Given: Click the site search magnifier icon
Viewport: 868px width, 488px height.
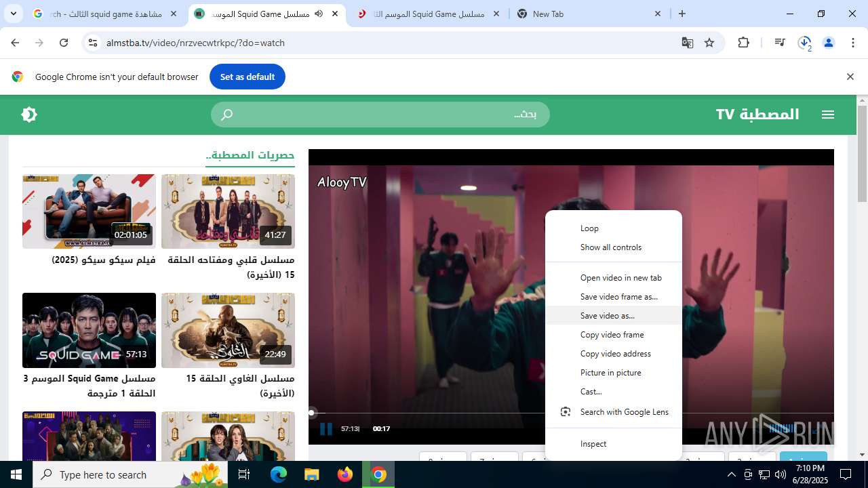Looking at the screenshot, I should (x=227, y=115).
